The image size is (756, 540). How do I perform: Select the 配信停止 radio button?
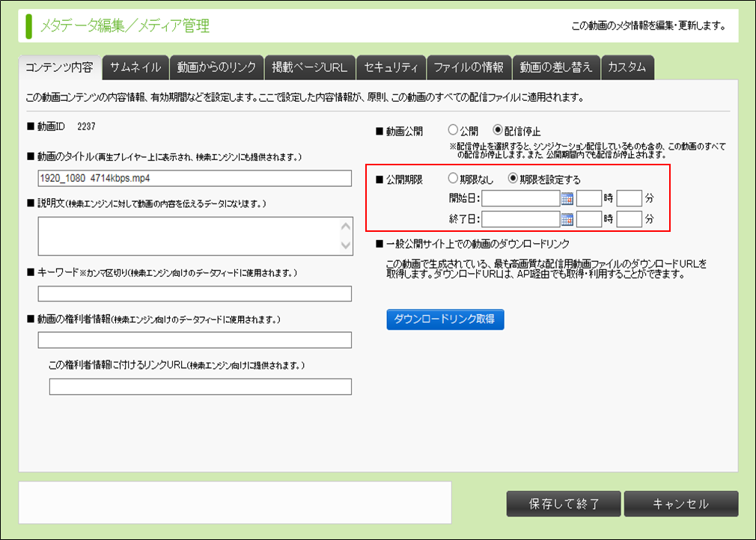pyautogui.click(x=498, y=130)
